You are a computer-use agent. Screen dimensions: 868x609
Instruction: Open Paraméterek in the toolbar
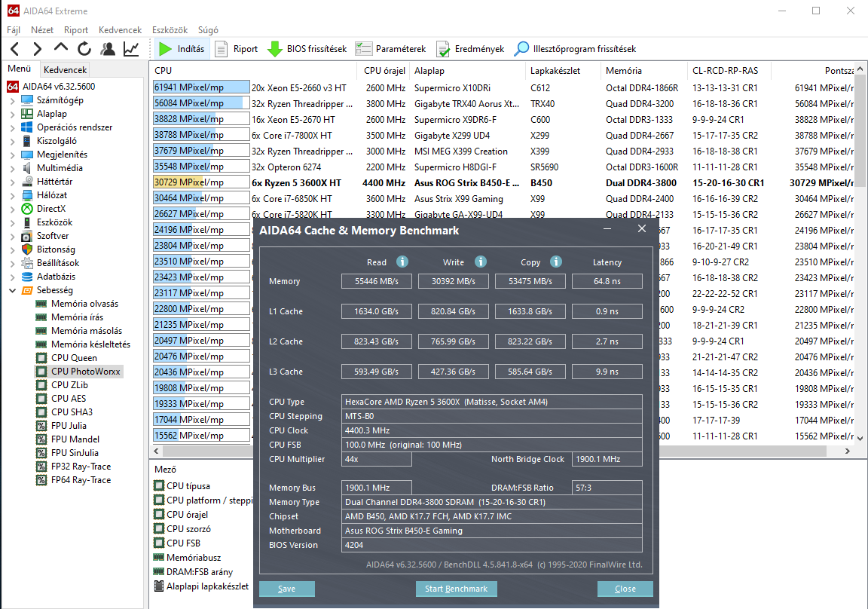pos(391,49)
